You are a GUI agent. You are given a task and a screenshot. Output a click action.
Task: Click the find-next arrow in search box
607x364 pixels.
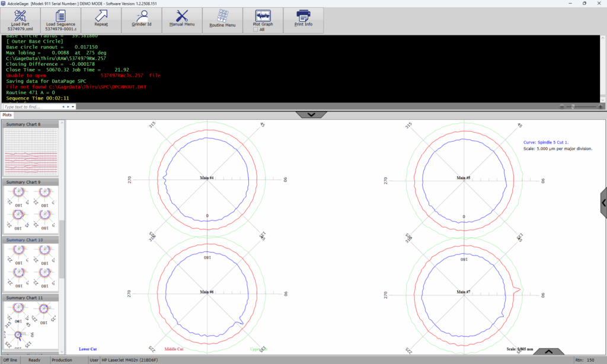pyautogui.click(x=68, y=107)
